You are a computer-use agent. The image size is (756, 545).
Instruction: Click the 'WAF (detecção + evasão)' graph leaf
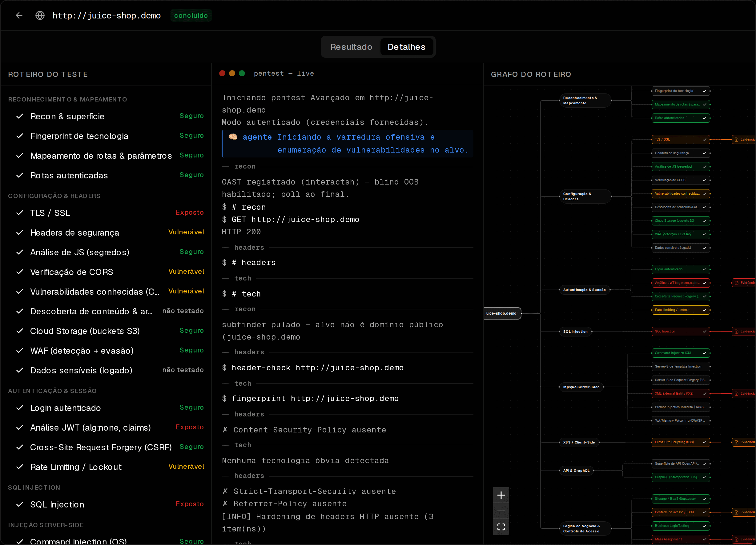click(681, 234)
